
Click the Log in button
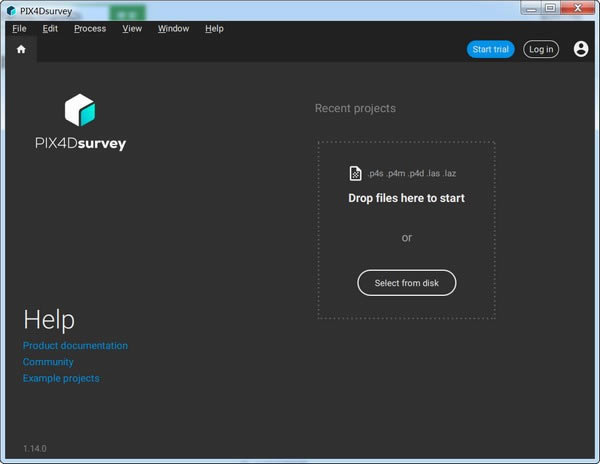540,49
